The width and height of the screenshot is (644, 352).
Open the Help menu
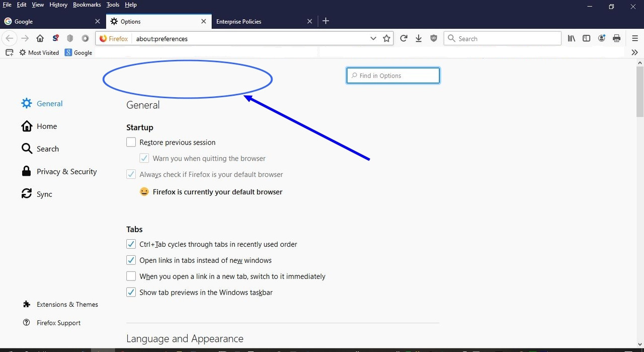coord(131,5)
